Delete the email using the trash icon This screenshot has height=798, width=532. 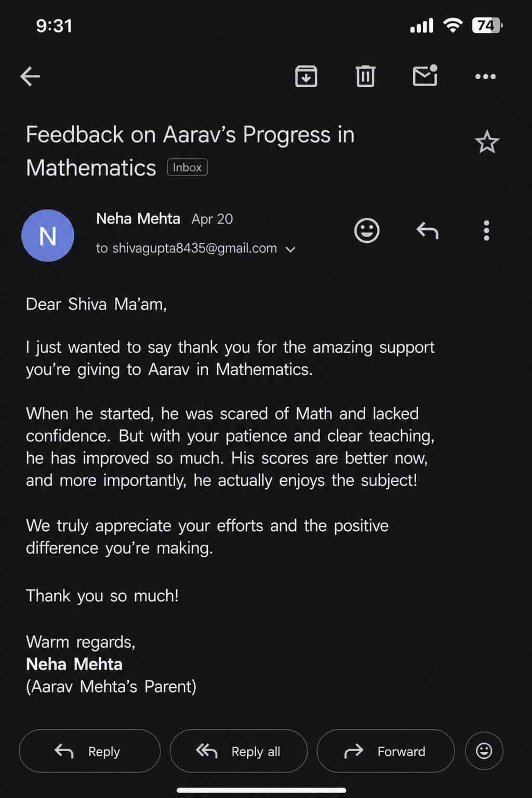pos(365,76)
